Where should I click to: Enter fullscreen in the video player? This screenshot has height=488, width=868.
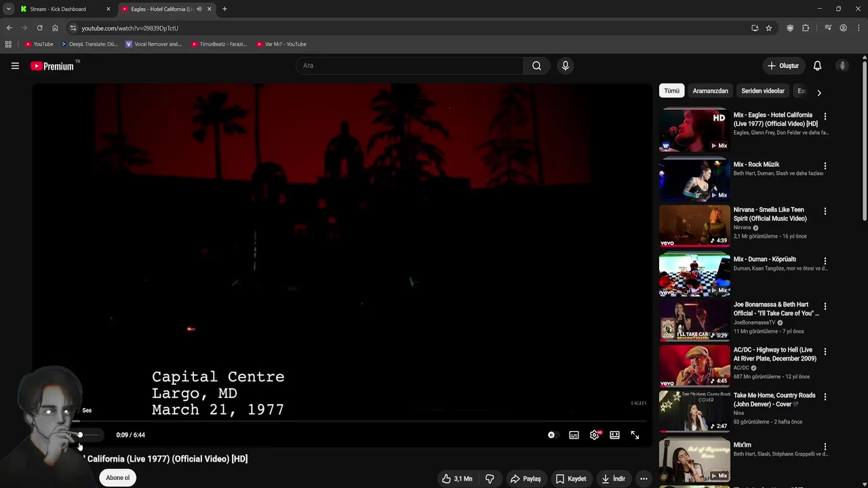(635, 435)
